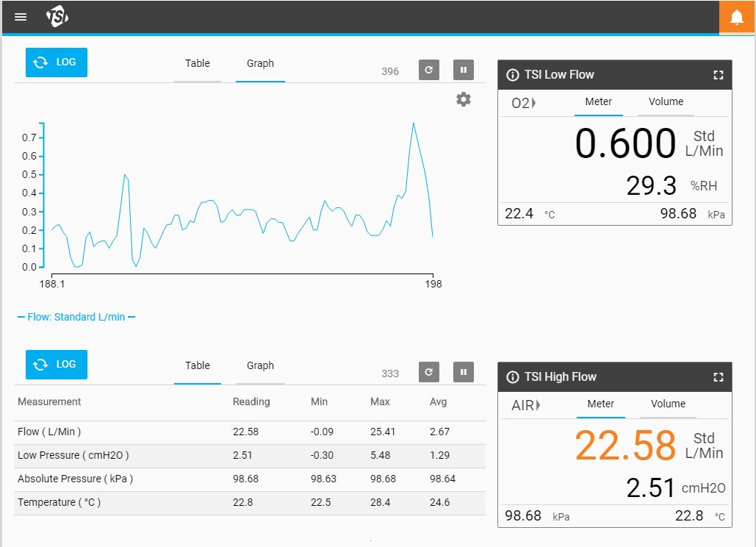
Task: Open the AIR gas type selector
Action: click(525, 405)
